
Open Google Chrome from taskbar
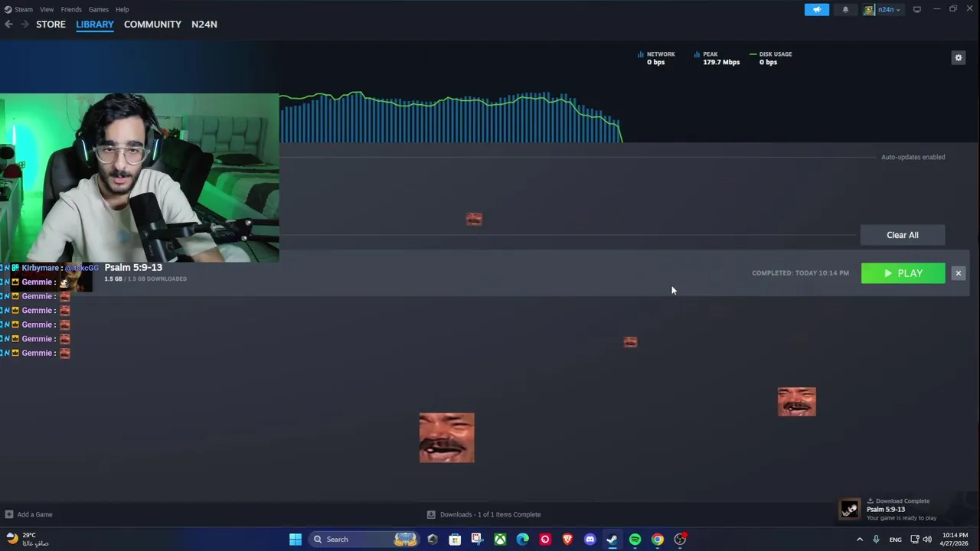click(x=657, y=540)
